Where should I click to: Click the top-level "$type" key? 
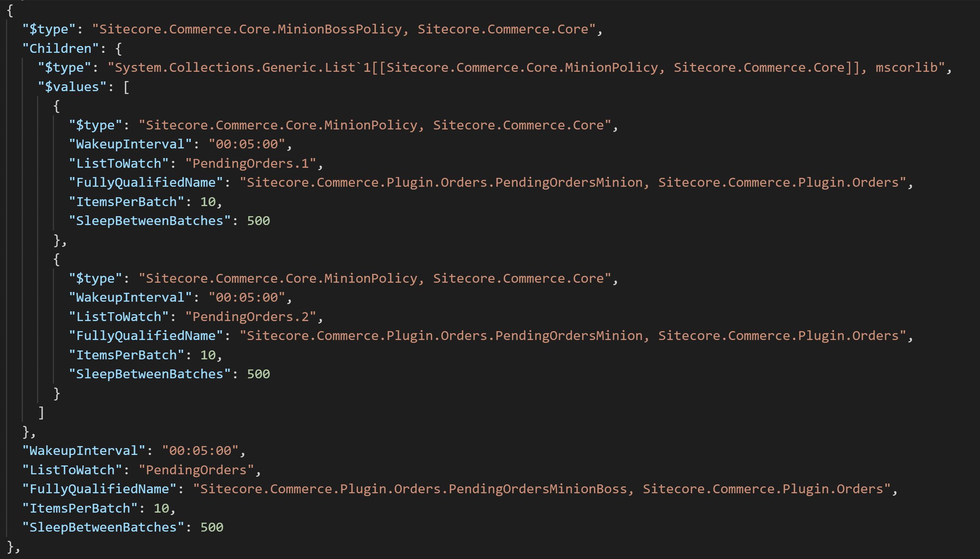49,29
